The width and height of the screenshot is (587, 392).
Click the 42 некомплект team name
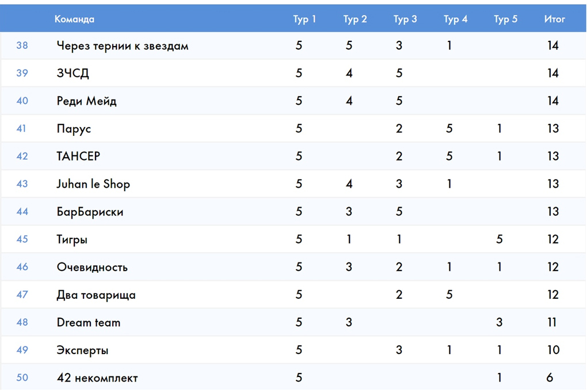97,378
